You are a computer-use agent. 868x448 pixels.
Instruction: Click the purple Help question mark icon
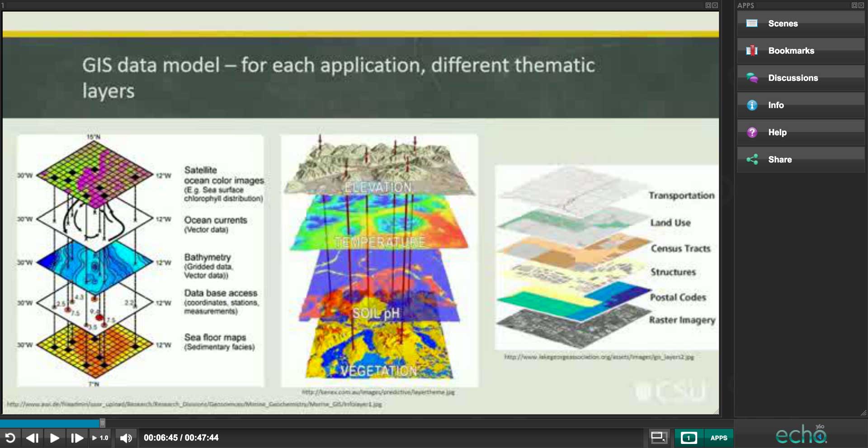coord(752,132)
